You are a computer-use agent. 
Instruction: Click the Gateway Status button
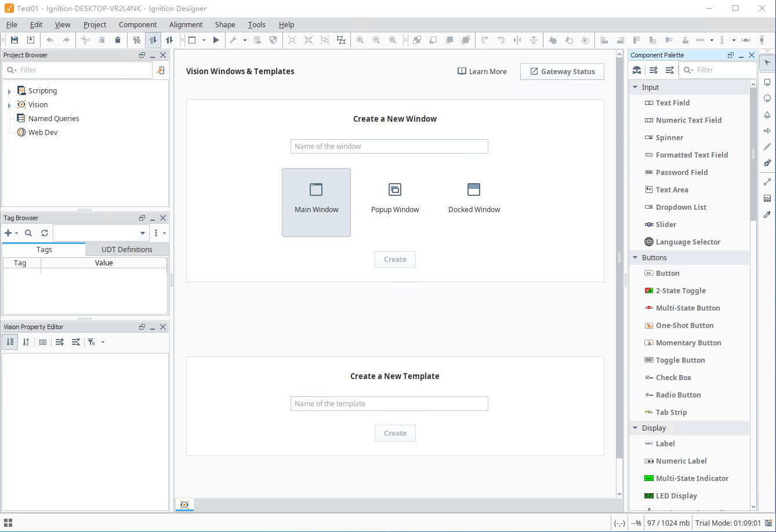562,71
